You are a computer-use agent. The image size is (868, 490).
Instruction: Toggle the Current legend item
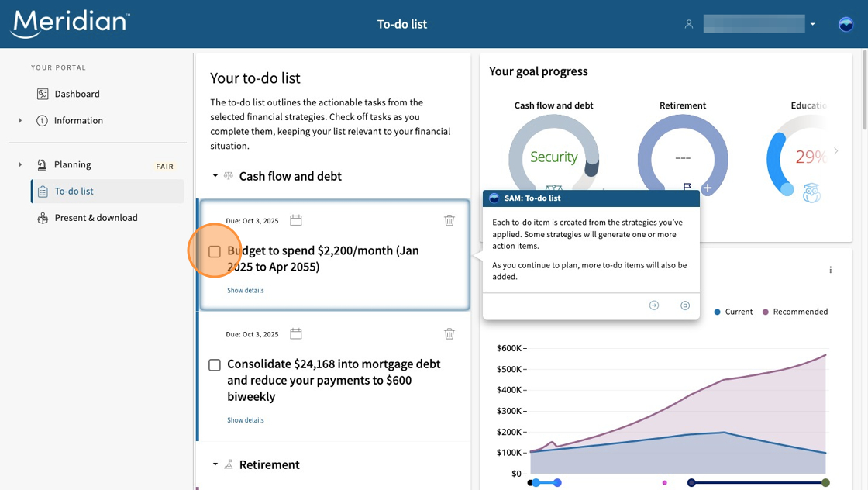pyautogui.click(x=733, y=312)
